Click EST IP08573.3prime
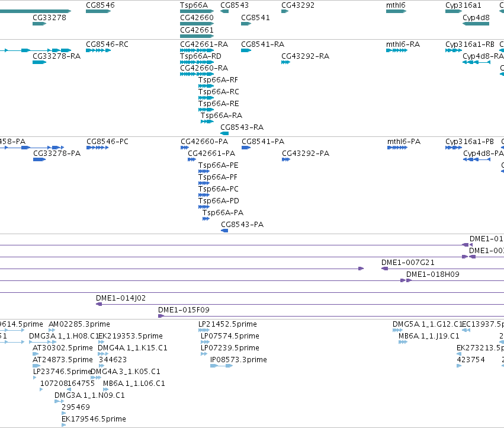 point(221,366)
